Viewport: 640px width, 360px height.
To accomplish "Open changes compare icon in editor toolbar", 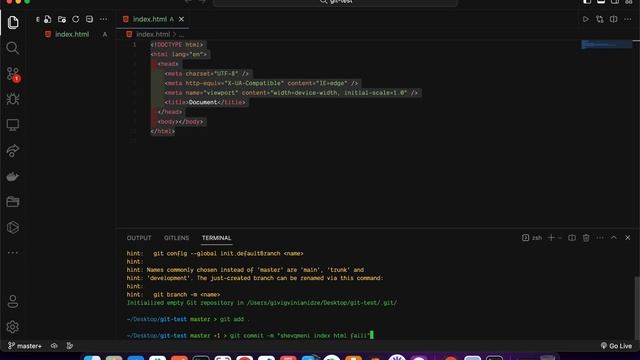I will point(600,19).
